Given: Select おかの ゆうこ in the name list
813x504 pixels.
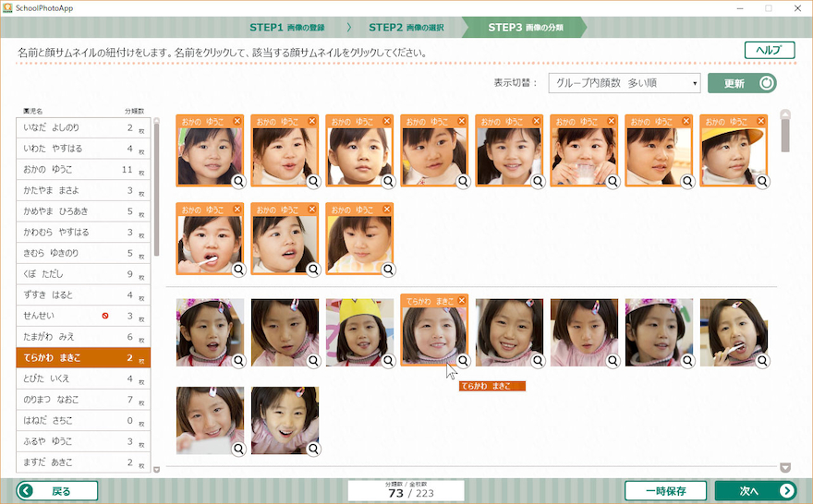Looking at the screenshot, I should pos(83,169).
